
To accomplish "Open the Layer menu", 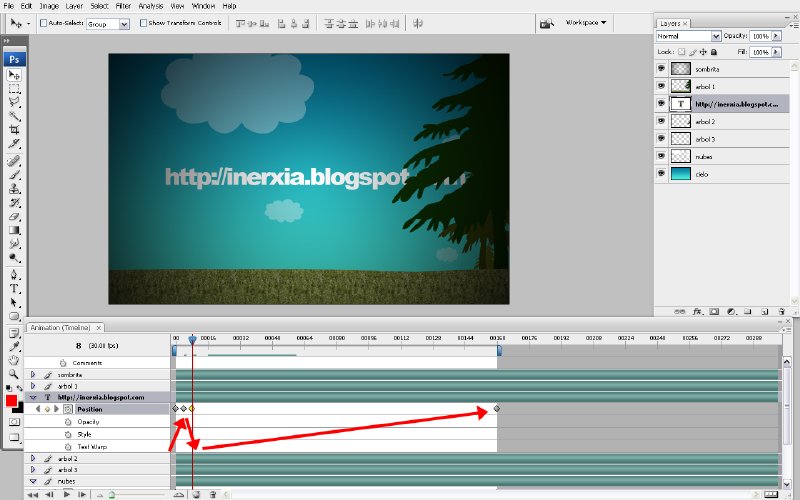I will pos(74,6).
